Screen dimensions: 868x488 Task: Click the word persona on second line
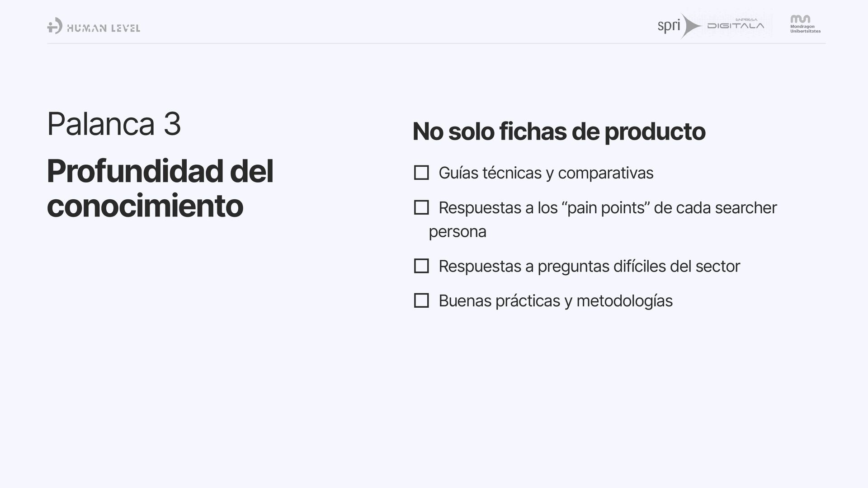tap(458, 232)
